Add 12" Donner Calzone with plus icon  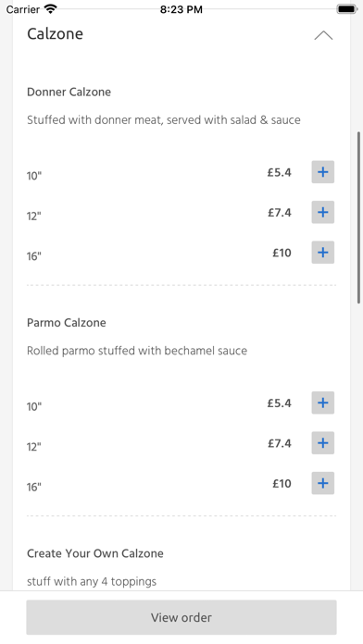pos(322,212)
